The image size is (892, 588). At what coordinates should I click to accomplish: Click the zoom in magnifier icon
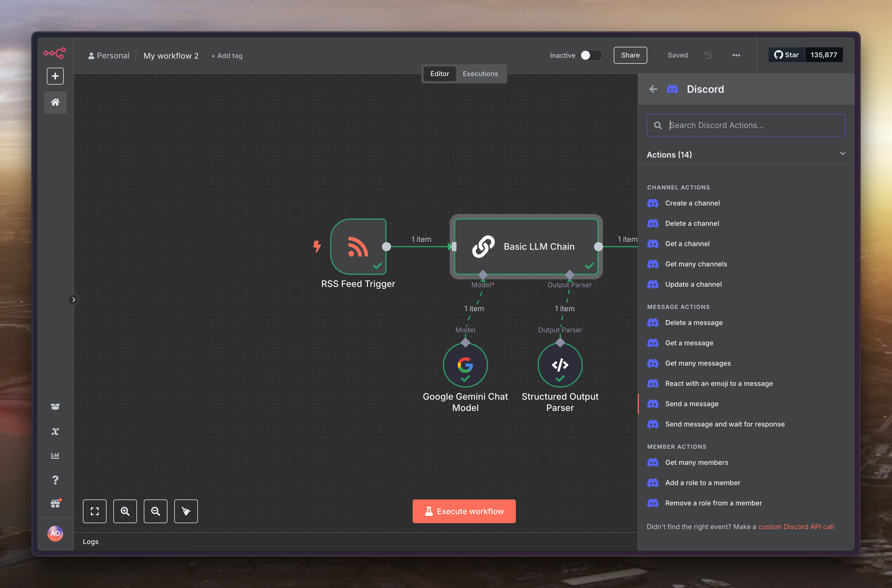(125, 511)
